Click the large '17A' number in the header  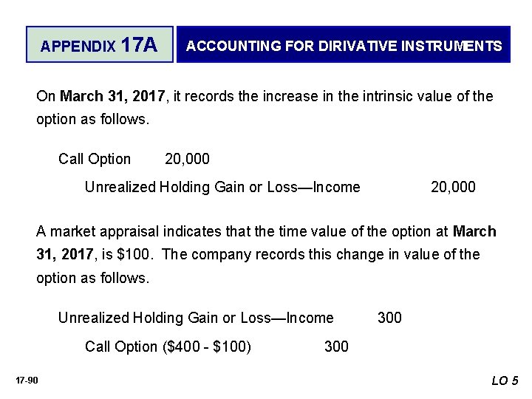coord(139,45)
